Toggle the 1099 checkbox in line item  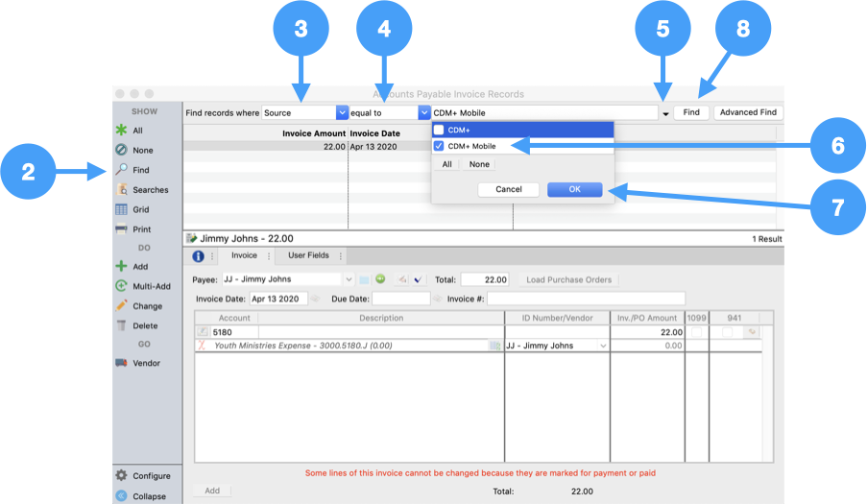click(696, 332)
